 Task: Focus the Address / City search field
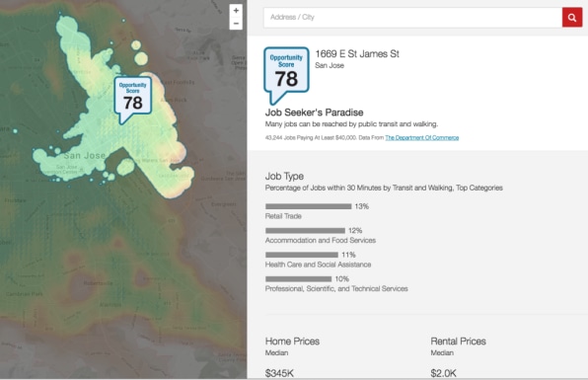point(412,17)
